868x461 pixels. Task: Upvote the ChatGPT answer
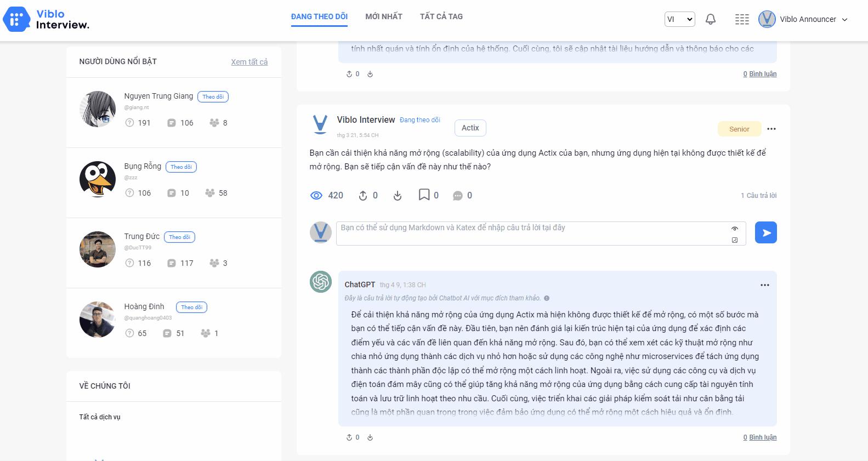click(x=349, y=437)
